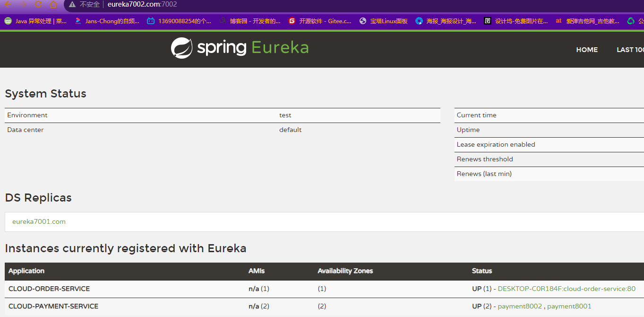Screen dimensions: 644x317
Task: Open the HOME menu item
Action: [587, 50]
